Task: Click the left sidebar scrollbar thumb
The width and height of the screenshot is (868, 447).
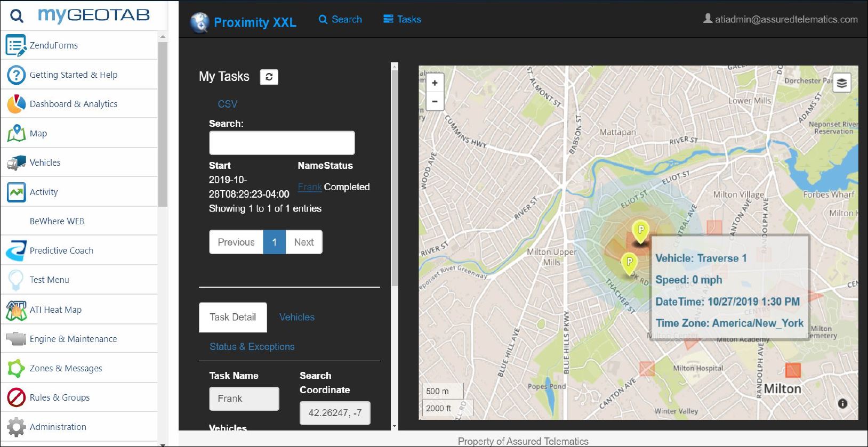Action: (x=163, y=124)
